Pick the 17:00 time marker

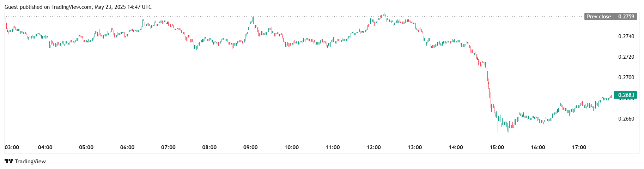pos(579,147)
